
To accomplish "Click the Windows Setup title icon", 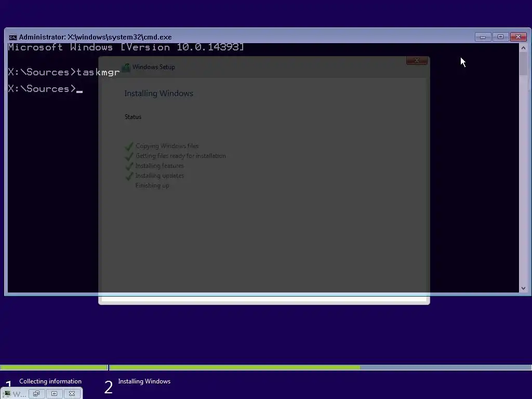I will [126, 67].
